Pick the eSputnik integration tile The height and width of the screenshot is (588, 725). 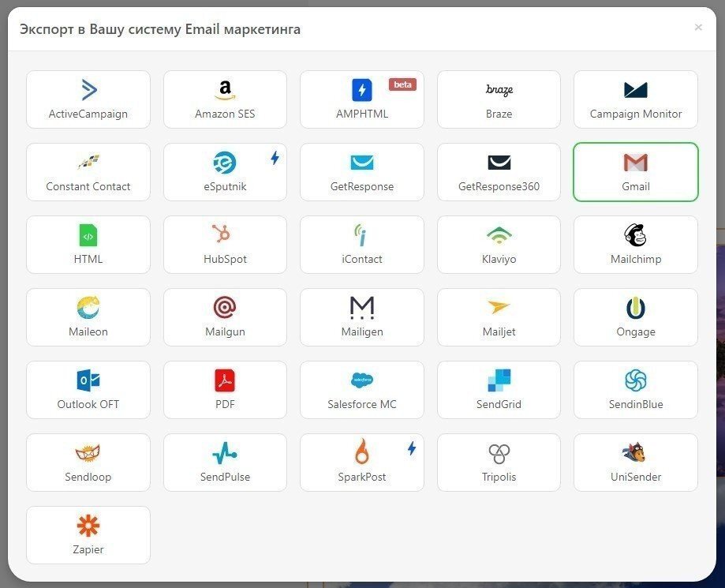pyautogui.click(x=225, y=172)
